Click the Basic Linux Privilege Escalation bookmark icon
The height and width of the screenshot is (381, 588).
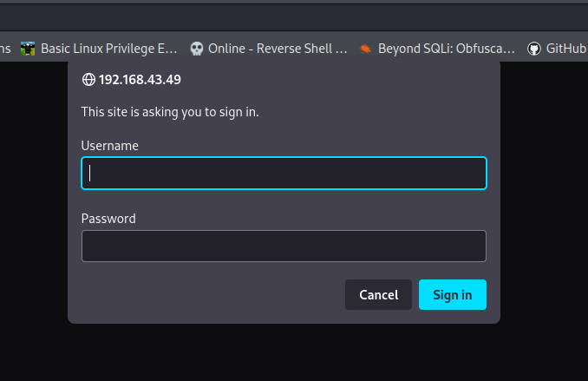28,49
